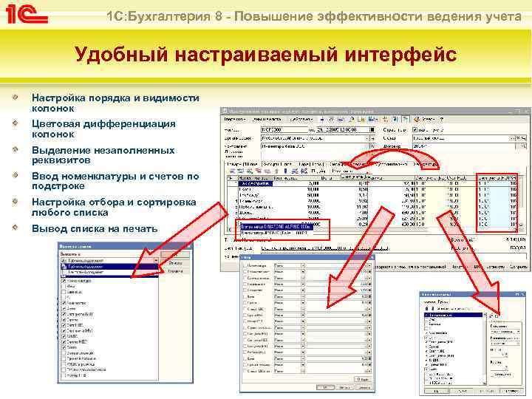Viewport: 532px width, 399px height.
Task: Select highlighted first item in column settings list
Action: click(454, 316)
